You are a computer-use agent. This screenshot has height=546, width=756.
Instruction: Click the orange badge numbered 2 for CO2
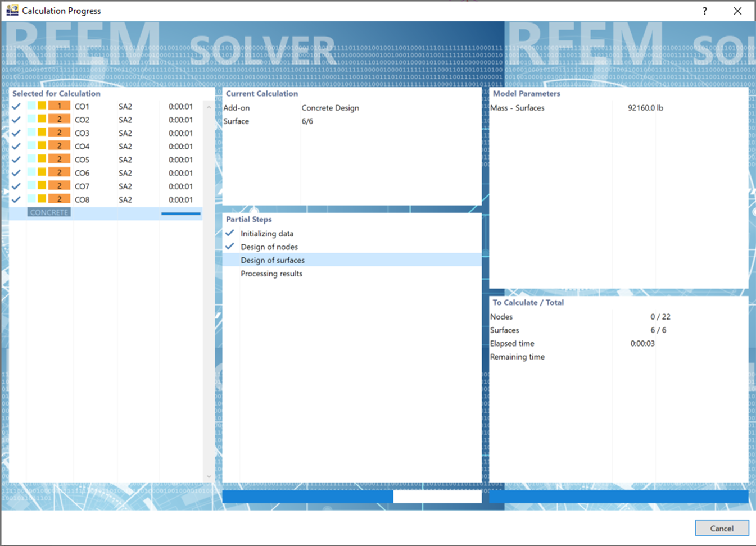coord(59,120)
